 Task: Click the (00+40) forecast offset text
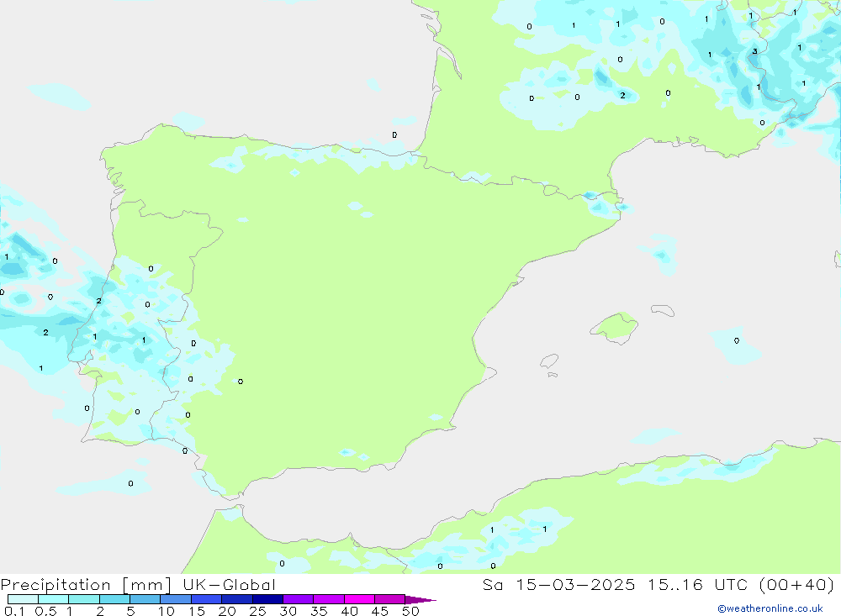796,585
